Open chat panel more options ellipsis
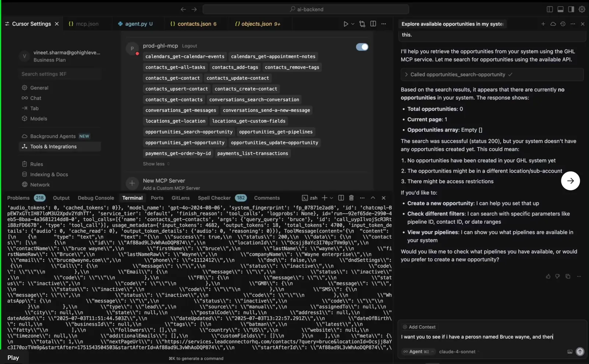The image size is (589, 364). tap(573, 24)
